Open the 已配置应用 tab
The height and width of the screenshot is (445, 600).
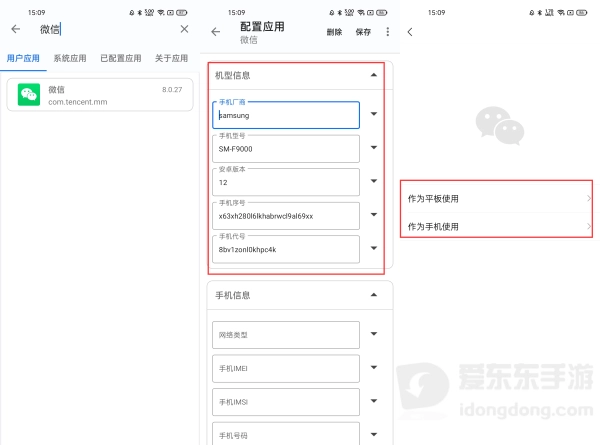pos(121,58)
